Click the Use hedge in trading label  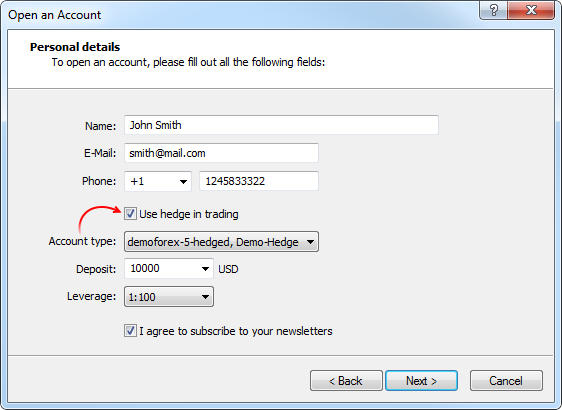pyautogui.click(x=189, y=214)
